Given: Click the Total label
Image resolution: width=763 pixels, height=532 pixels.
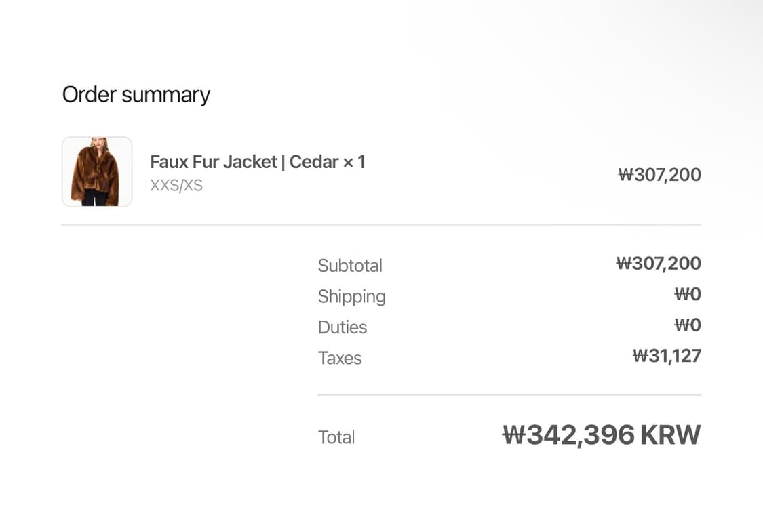Looking at the screenshot, I should pos(336,437).
